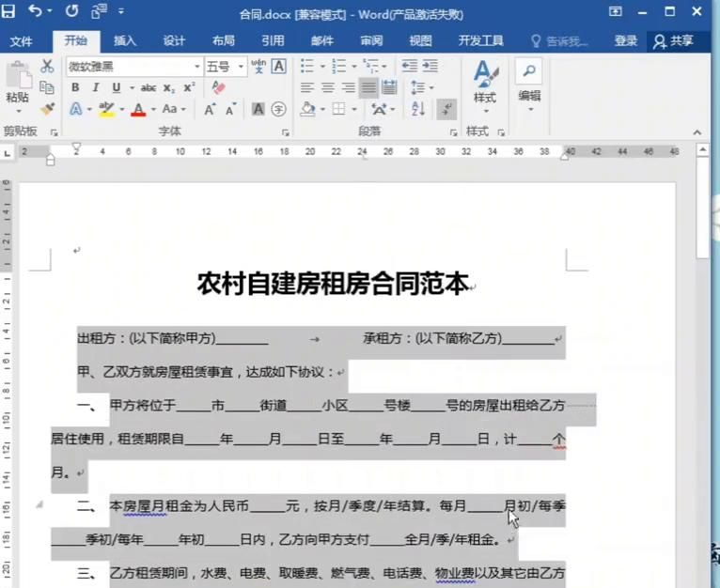Click the distributed alignment icon

coord(389,87)
